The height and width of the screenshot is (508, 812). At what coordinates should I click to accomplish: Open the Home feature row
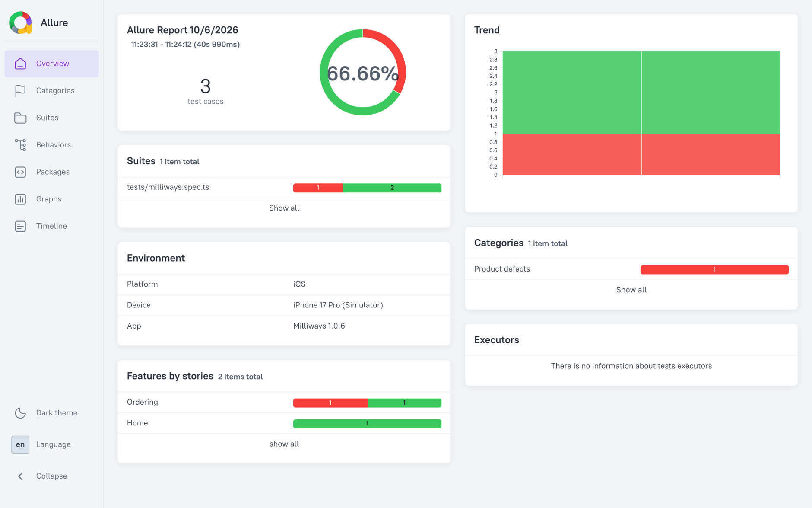click(x=284, y=423)
